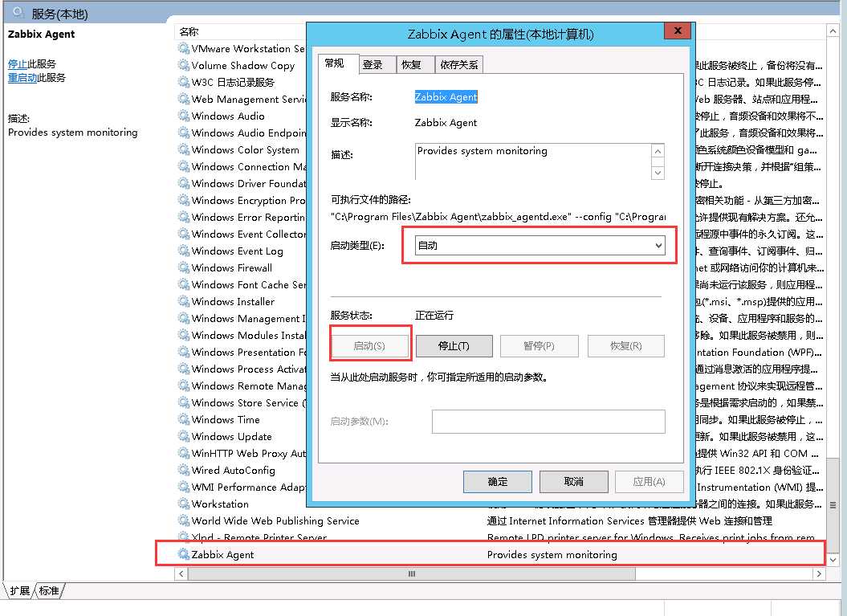Click the gear icon beside World Wide Web Publishing Service
Image resolution: width=847 pixels, height=616 pixels.
184,520
